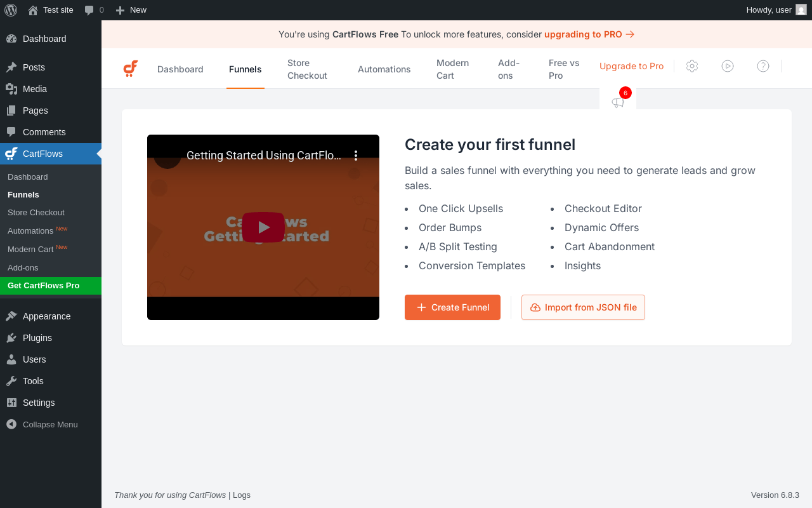This screenshot has height=508, width=812.
Task: Click the 'Create your first funnel' heading
Action: (x=490, y=145)
